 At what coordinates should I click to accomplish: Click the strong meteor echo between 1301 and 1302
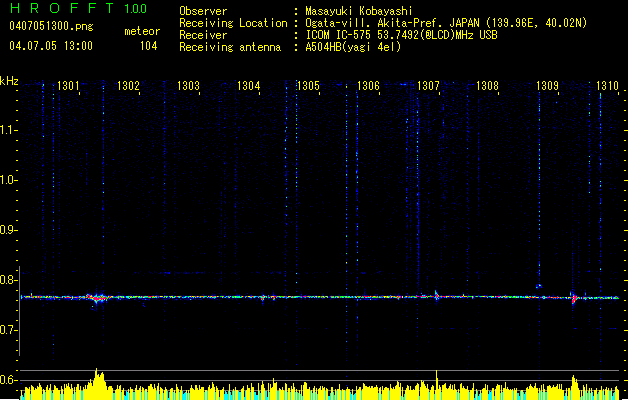click(x=97, y=298)
